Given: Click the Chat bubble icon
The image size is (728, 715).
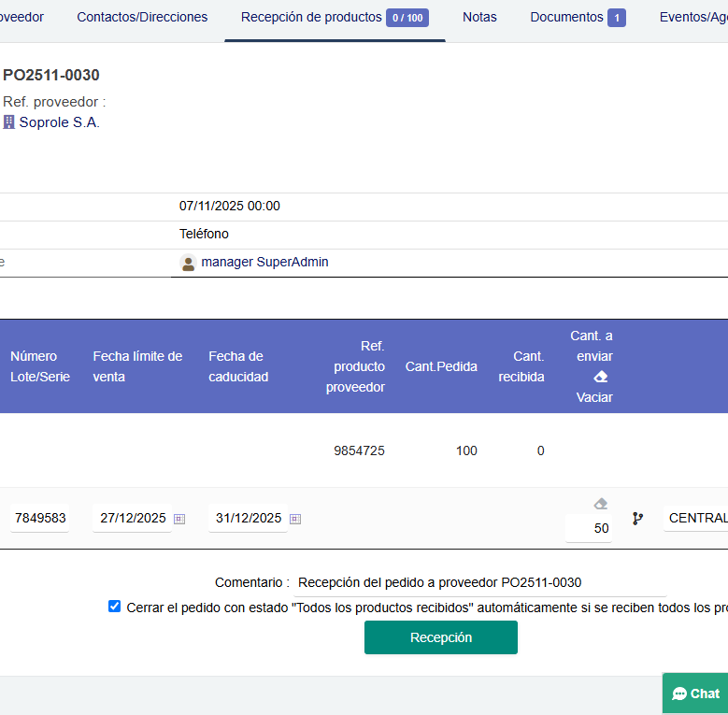Looking at the screenshot, I should (x=679, y=694).
